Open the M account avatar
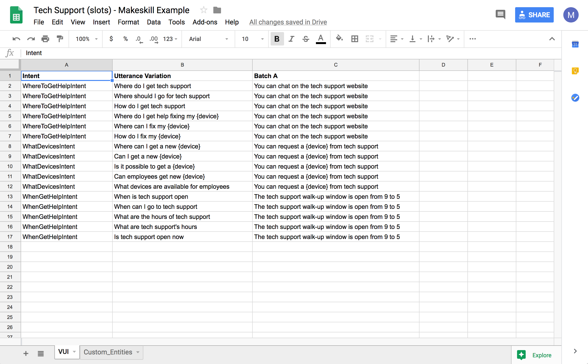Image resolution: width=588 pixels, height=364 pixels. pyautogui.click(x=571, y=15)
